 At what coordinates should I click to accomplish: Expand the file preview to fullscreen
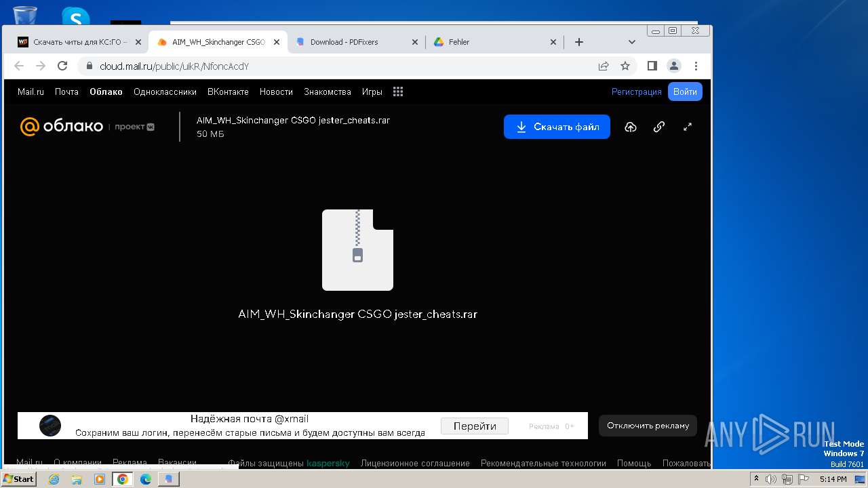[687, 127]
